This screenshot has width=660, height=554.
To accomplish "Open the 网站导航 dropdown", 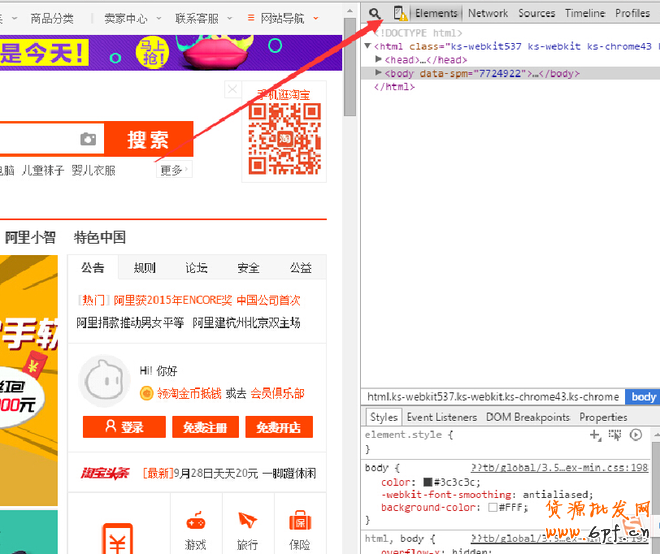I will [x=283, y=19].
